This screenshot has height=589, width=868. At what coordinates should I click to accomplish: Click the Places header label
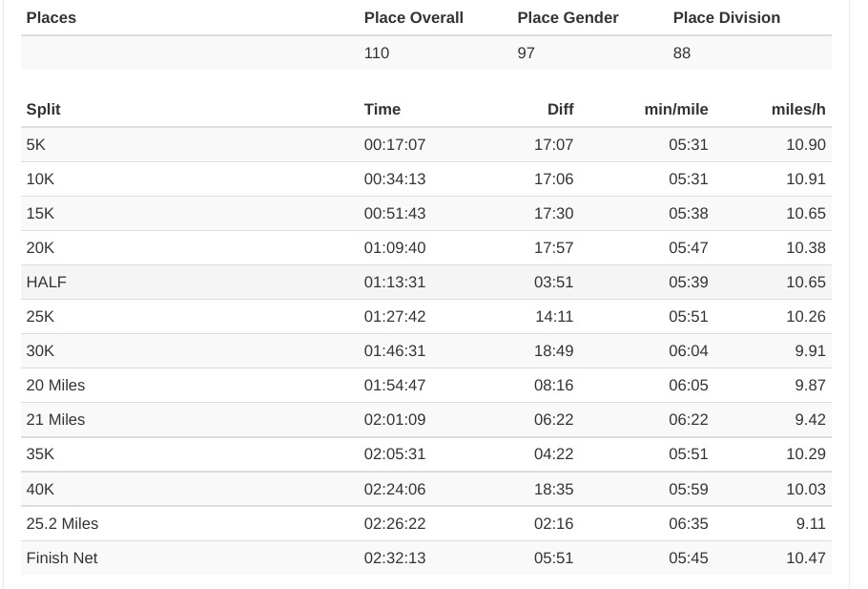click(x=52, y=17)
